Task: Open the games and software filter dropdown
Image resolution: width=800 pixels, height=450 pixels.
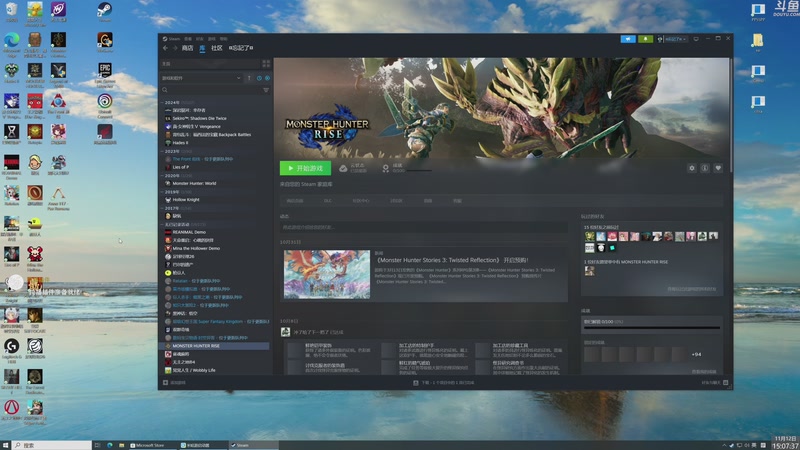Action: pyautogui.click(x=202, y=78)
